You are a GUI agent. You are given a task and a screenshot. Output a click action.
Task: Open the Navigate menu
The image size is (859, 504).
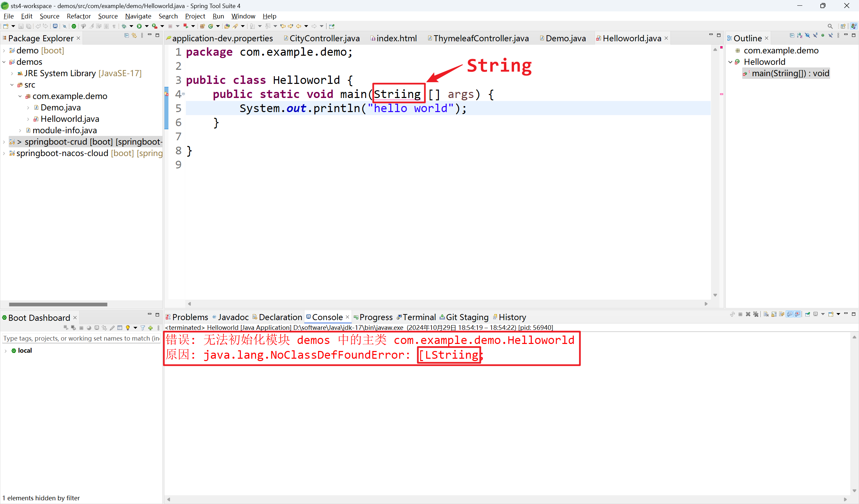click(138, 16)
